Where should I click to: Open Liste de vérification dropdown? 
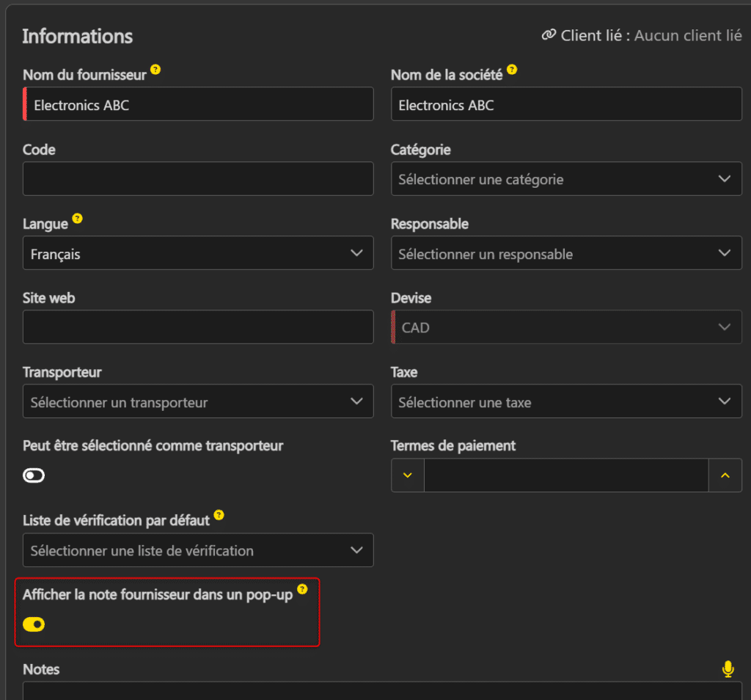point(198,550)
